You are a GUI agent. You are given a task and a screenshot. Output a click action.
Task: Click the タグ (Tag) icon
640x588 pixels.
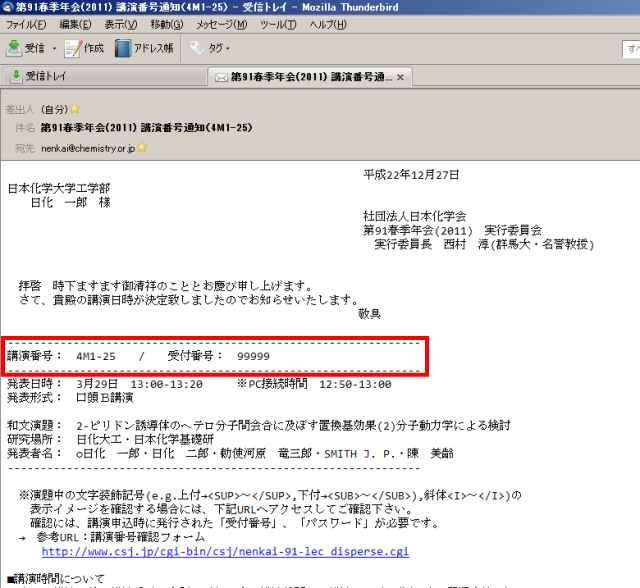pyautogui.click(x=196, y=48)
